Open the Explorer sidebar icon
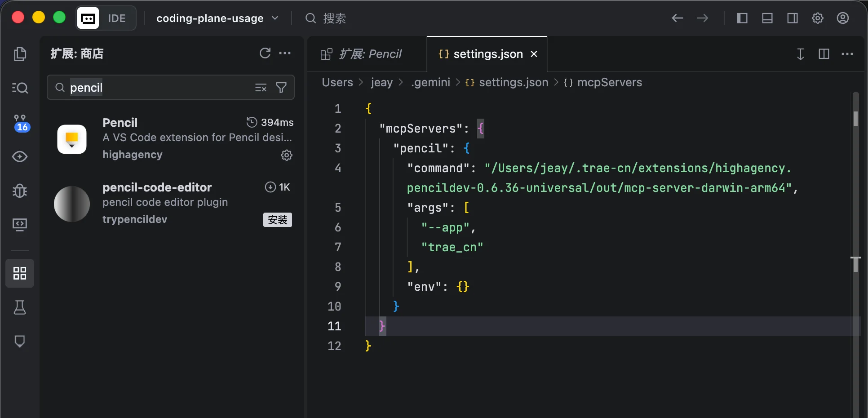Viewport: 868px width, 418px height. pos(20,54)
